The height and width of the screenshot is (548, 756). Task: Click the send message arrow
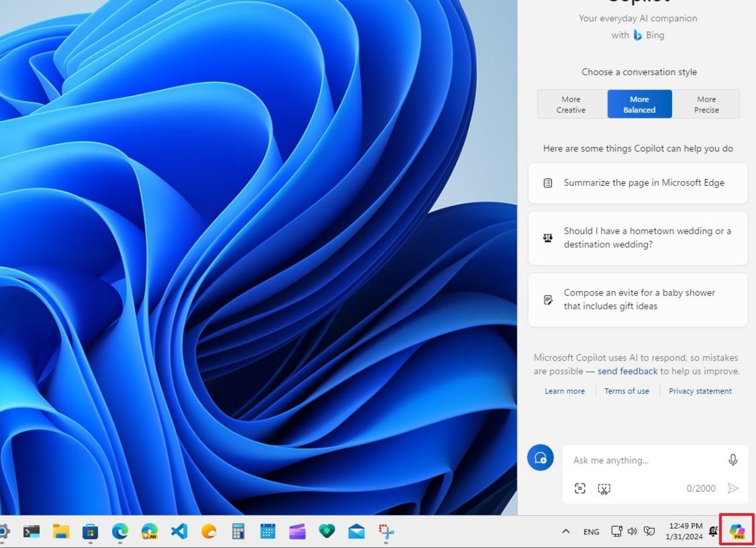(732, 488)
